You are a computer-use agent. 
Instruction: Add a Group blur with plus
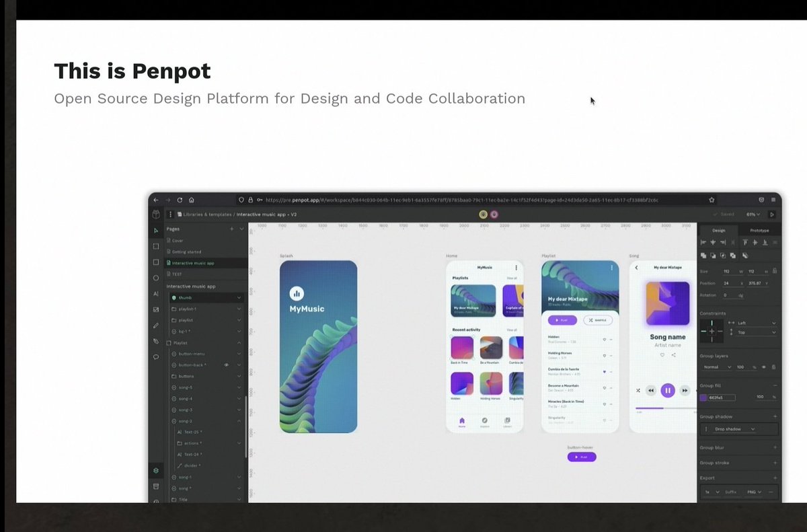click(x=775, y=447)
